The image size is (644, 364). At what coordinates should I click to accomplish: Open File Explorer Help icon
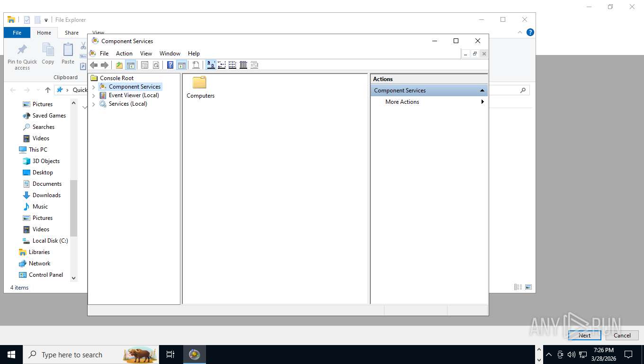point(530,32)
